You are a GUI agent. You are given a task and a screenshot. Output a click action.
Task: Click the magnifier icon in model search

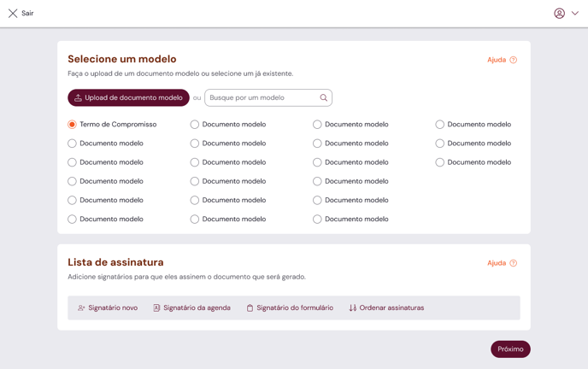tap(324, 97)
